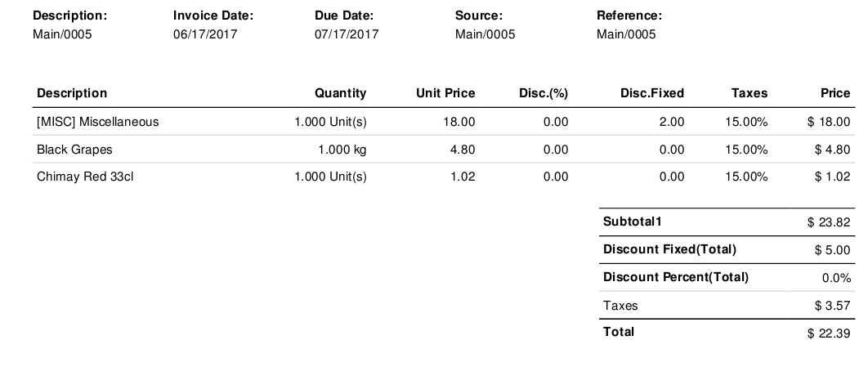Click the 1.000 kg quantity cell
Screen dimensions: 868x367
click(342, 150)
